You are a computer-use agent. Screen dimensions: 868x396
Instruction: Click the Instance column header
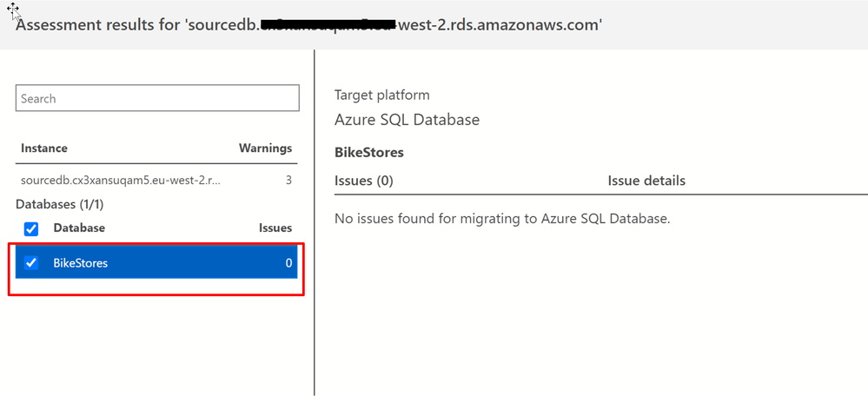coord(44,148)
